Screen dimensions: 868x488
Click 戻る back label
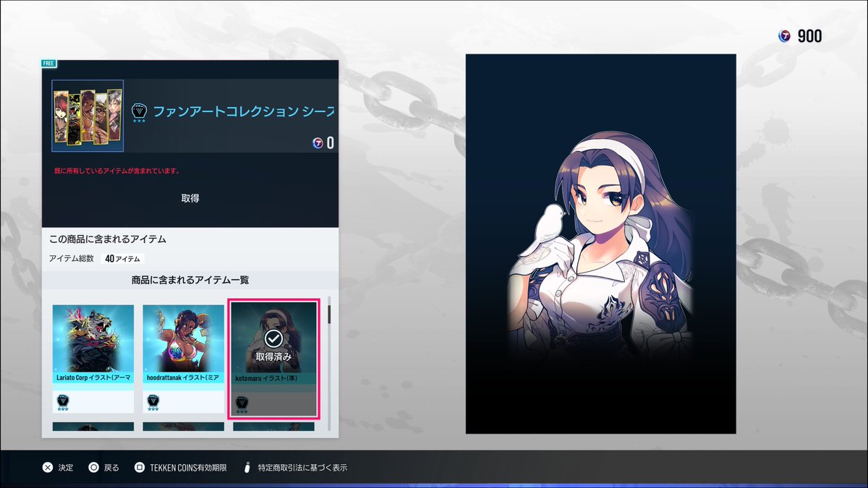pos(111,468)
